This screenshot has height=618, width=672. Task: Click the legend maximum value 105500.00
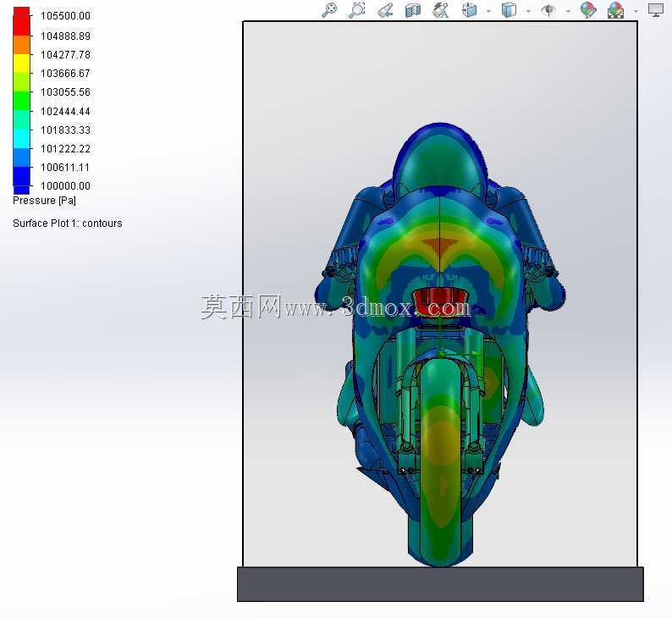tap(65, 16)
